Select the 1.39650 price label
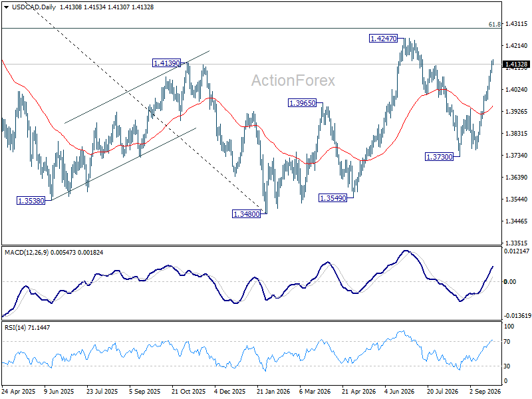Image resolution: width=532 pixels, height=399 pixels. click(x=302, y=103)
